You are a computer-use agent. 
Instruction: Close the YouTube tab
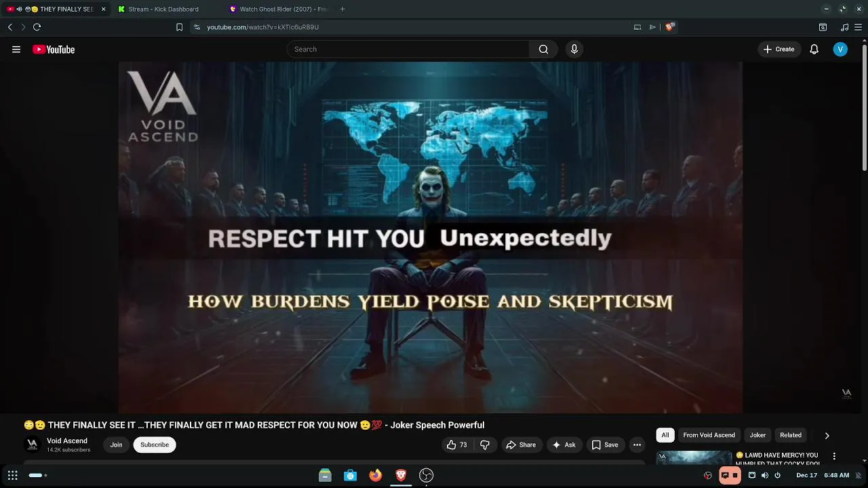pyautogui.click(x=103, y=9)
